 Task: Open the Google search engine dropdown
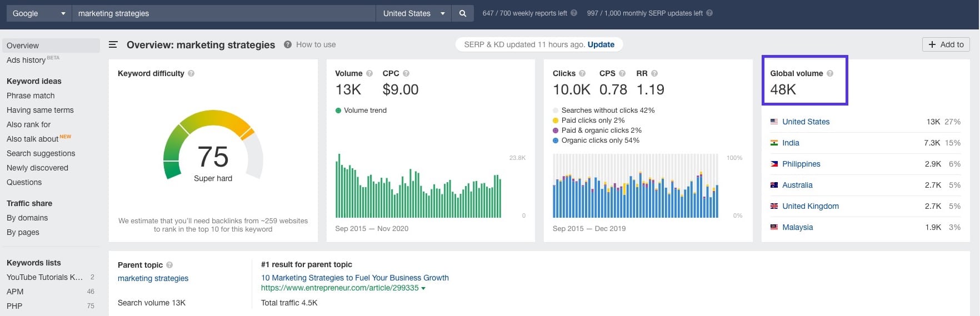click(39, 13)
